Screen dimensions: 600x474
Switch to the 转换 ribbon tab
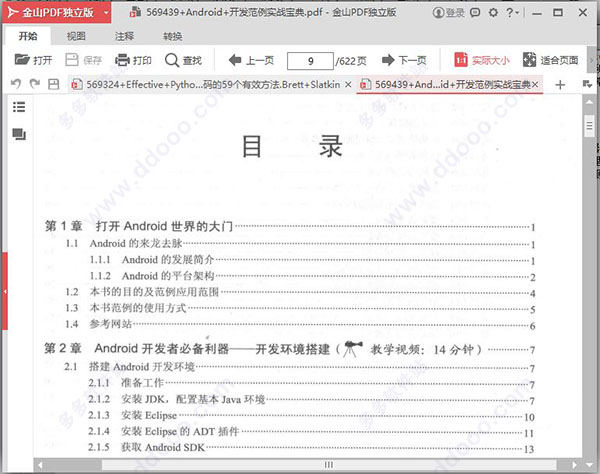click(x=173, y=36)
